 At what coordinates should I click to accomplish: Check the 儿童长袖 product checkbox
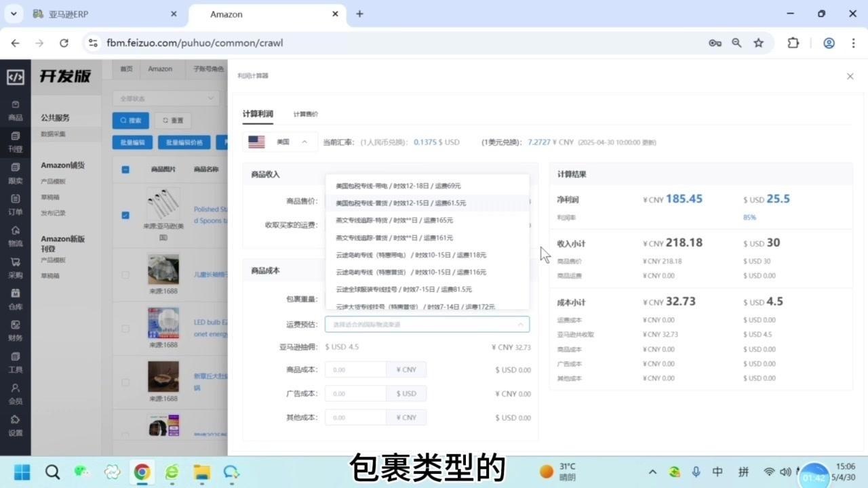point(125,274)
